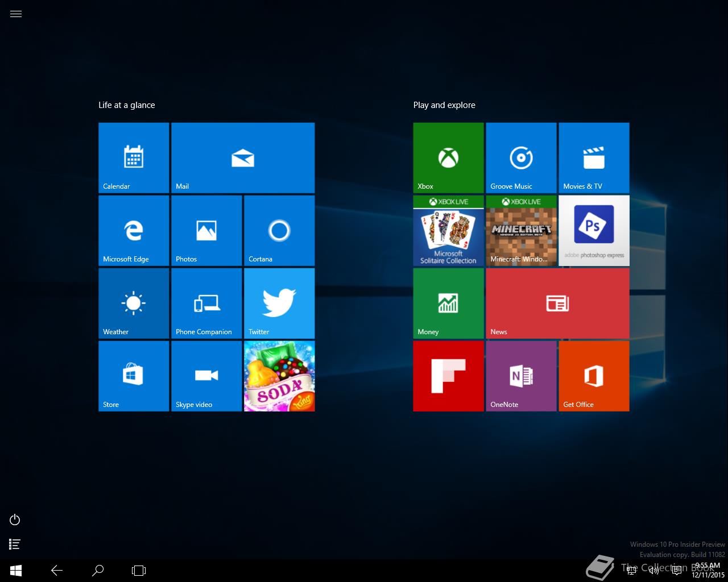Click the Play and explore heading
Viewport: 728px width, 582px height.
coord(444,105)
